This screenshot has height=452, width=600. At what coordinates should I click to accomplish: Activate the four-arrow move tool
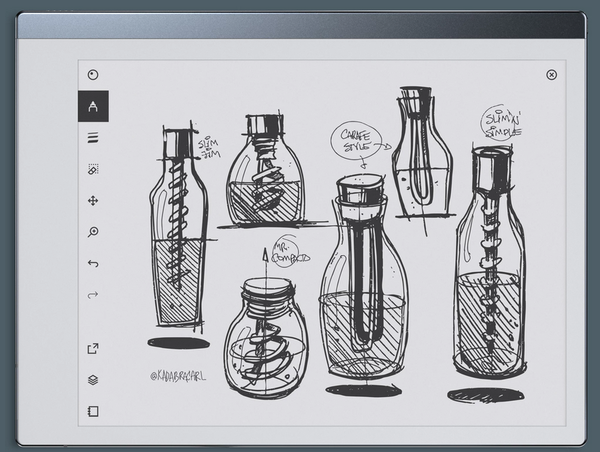tap(93, 201)
